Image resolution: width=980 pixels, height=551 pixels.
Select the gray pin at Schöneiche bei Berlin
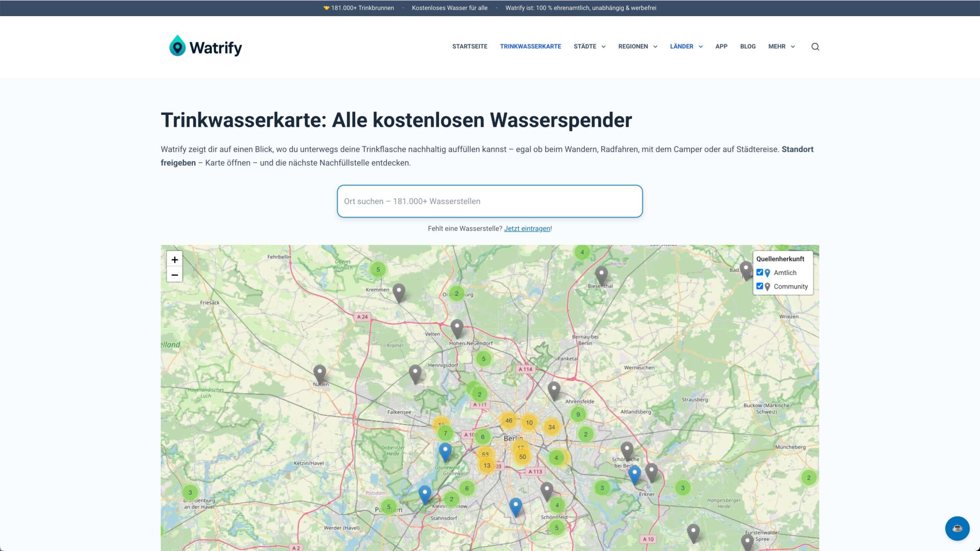pyautogui.click(x=627, y=452)
